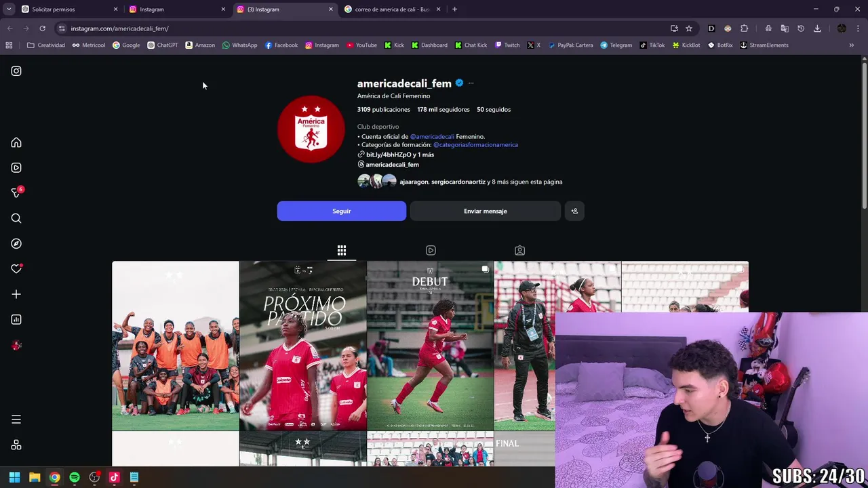Expand the tab search dropdown arrow
This screenshot has height=488, width=868.
(x=9, y=9)
